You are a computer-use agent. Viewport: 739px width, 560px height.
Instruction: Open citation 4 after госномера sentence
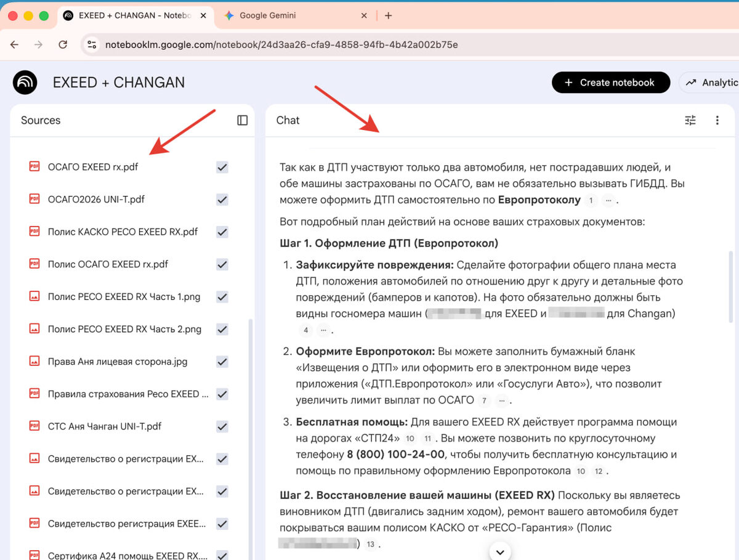[306, 330]
